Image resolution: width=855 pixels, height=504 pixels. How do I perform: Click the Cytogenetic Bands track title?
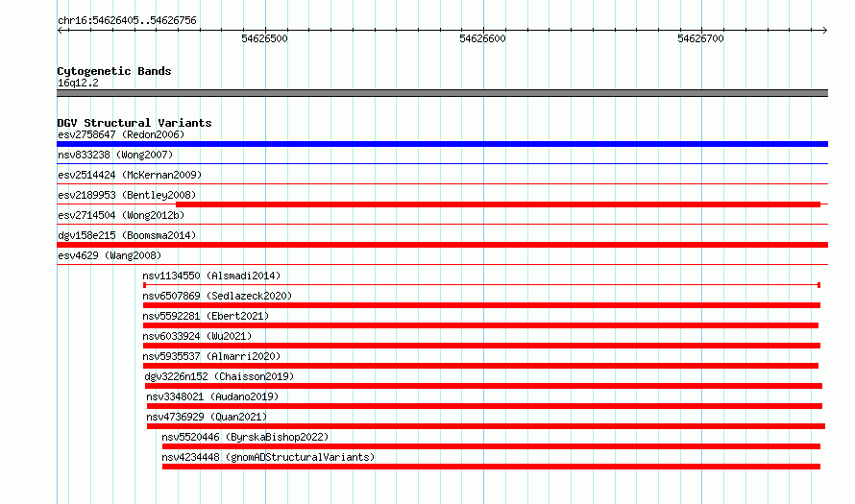coord(114,71)
